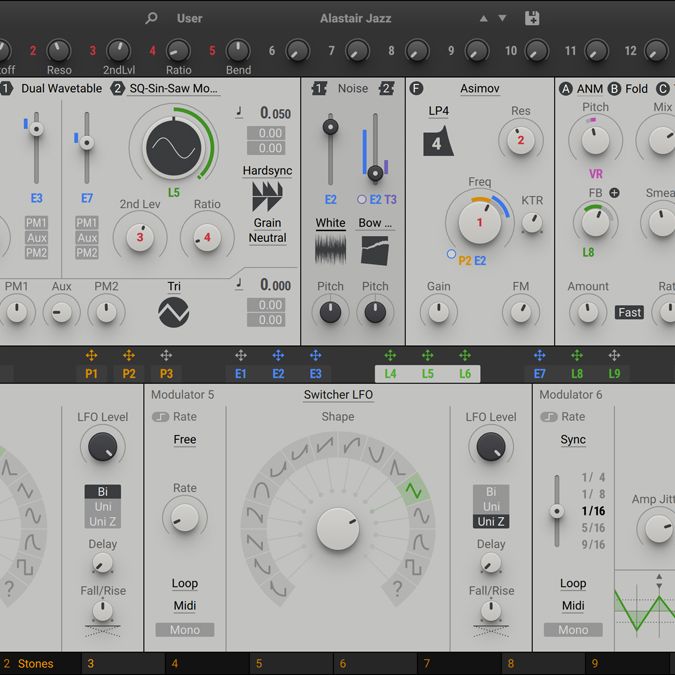Enable Mono mode on Modulator 6
The width and height of the screenshot is (675, 675).
point(573,630)
